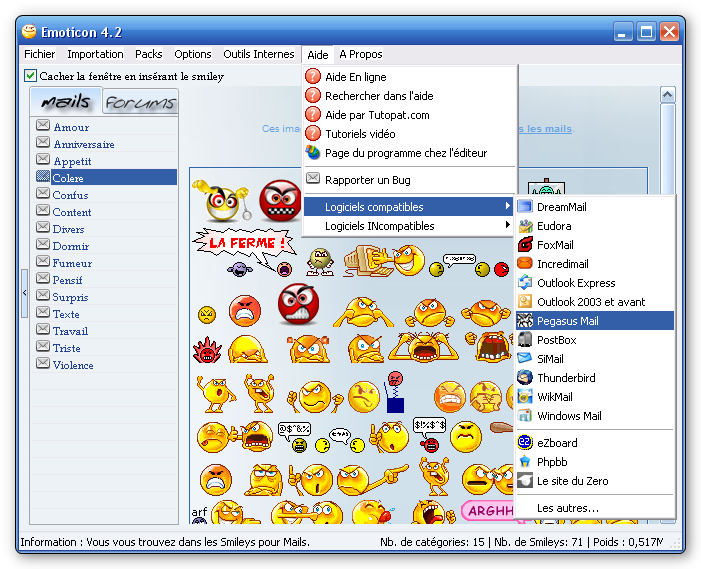Uncheck 'Cacher la fenêtre en insérant le smiley'
The height and width of the screenshot is (569, 701).
coord(30,76)
